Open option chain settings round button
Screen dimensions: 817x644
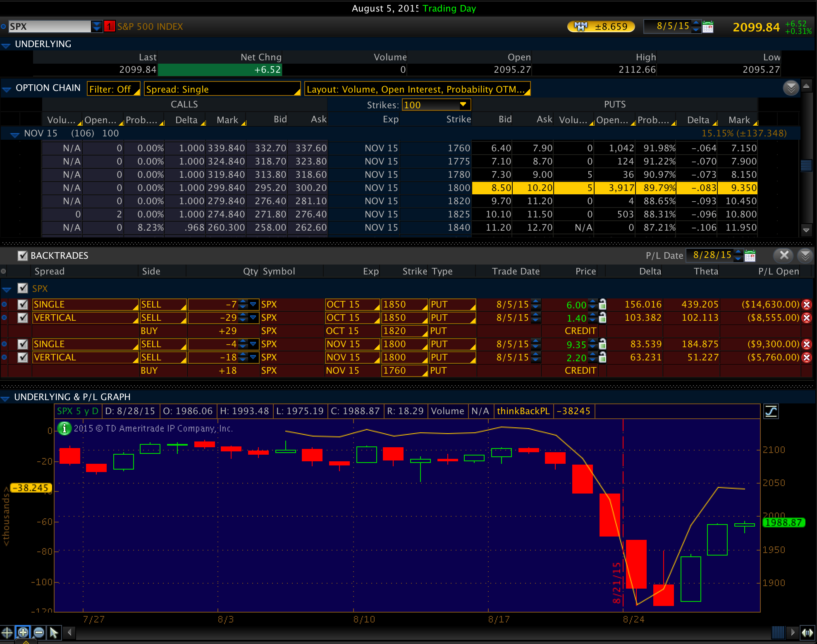pos(791,88)
